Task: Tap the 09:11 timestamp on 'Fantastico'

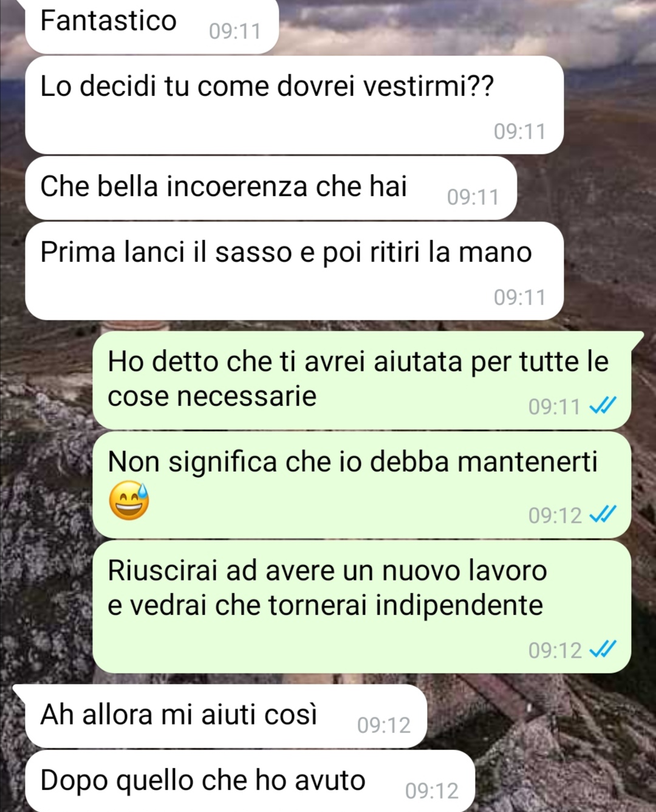Action: tap(235, 31)
